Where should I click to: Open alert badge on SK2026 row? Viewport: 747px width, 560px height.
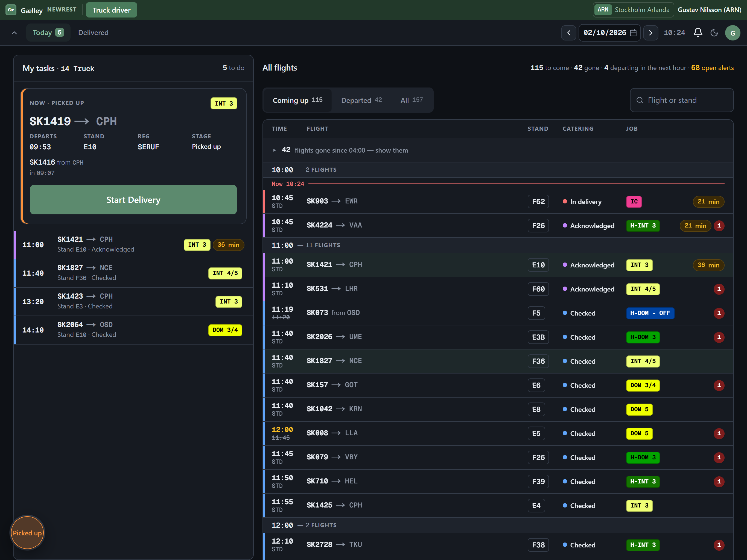[x=719, y=337]
